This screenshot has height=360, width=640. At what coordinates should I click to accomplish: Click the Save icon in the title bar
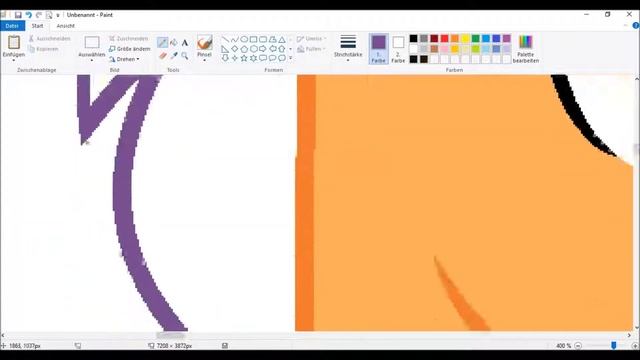point(18,15)
